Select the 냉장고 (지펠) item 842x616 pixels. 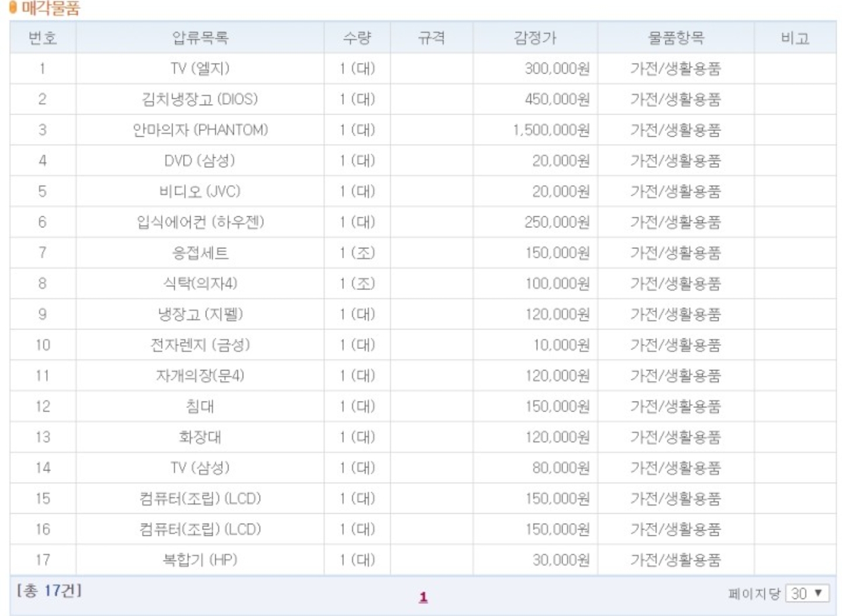tap(200, 314)
